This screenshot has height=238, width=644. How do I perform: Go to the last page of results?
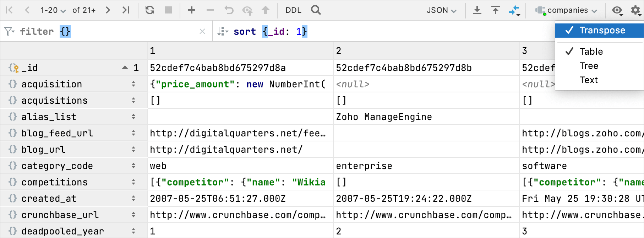tap(126, 10)
